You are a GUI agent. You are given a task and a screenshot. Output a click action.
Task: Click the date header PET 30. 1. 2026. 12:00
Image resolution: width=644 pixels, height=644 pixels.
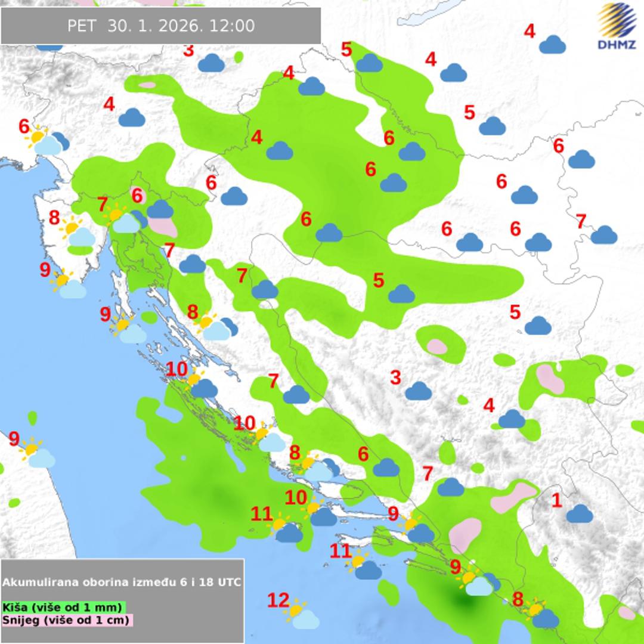tap(161, 26)
